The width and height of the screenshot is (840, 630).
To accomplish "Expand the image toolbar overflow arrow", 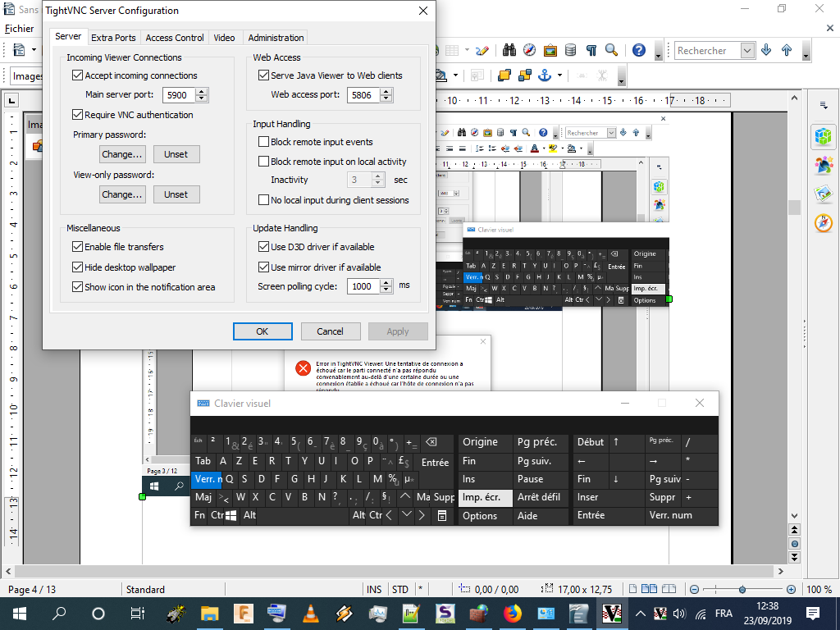I will click(x=622, y=76).
